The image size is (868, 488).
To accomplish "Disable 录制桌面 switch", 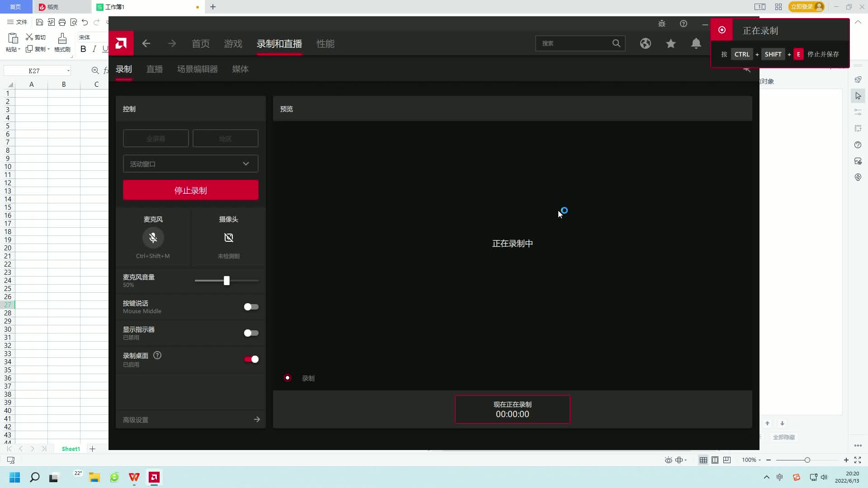I will tap(251, 359).
